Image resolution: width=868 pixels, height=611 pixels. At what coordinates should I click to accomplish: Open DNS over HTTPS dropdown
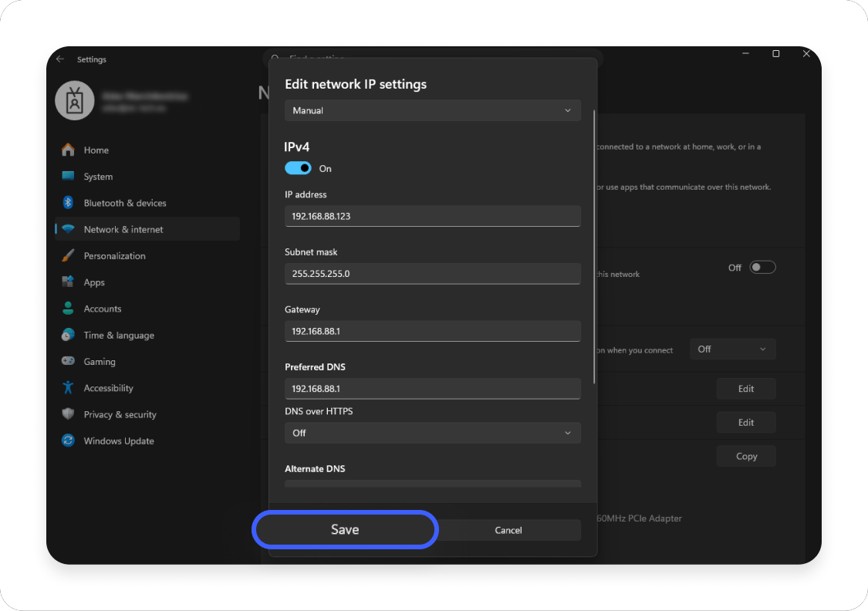pos(432,433)
